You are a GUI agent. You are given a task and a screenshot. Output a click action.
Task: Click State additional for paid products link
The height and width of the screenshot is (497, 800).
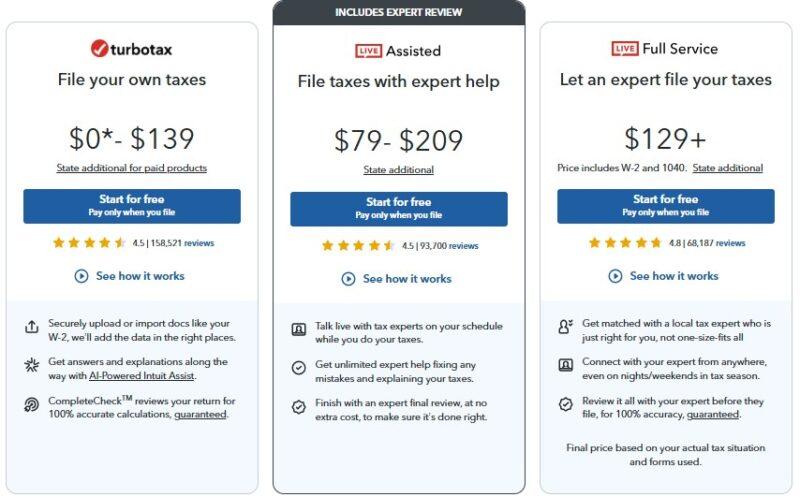tap(132, 168)
